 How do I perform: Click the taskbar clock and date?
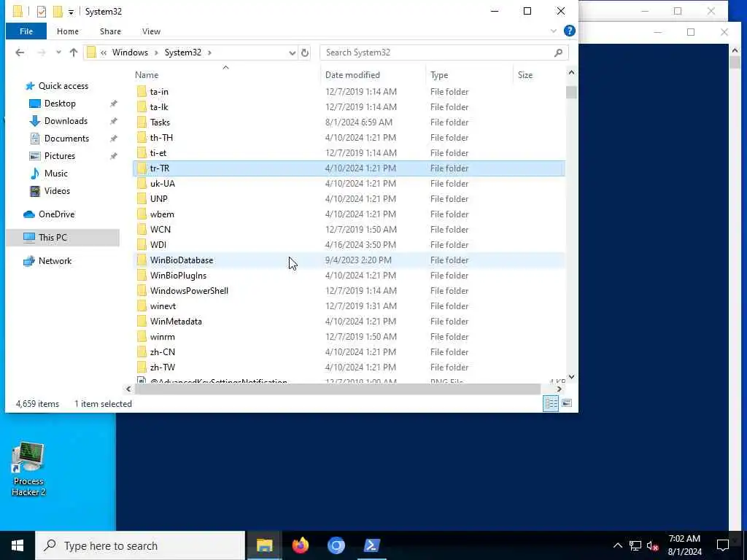pyautogui.click(x=684, y=545)
